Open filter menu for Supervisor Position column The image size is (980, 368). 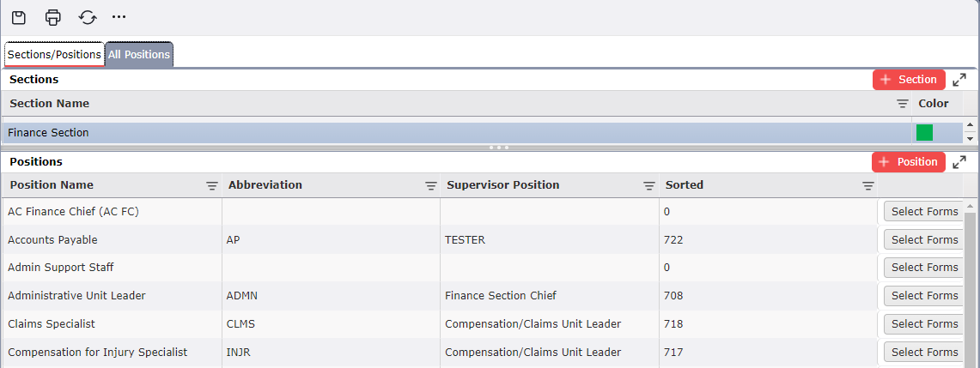pos(649,186)
